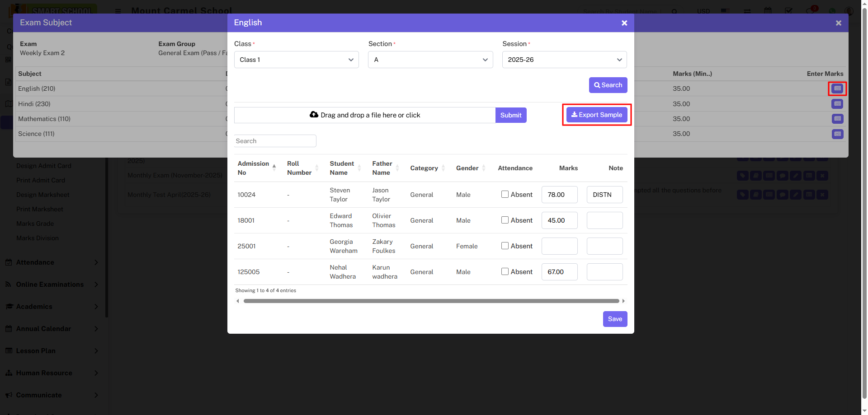Expand the Section dropdown showing A
Screen dimensions: 868x415
click(430, 60)
